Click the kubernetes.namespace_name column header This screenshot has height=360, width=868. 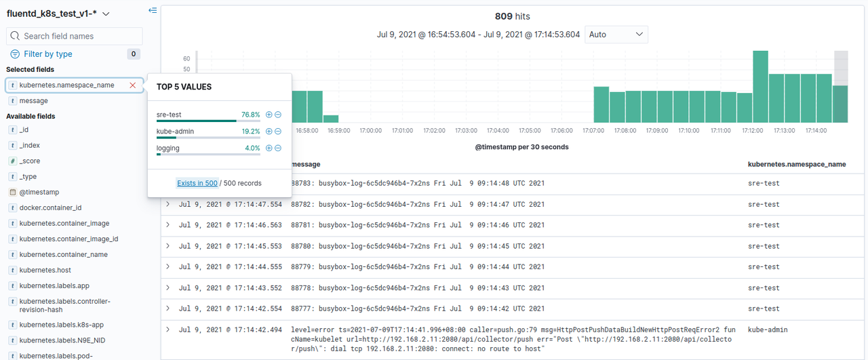coord(796,164)
